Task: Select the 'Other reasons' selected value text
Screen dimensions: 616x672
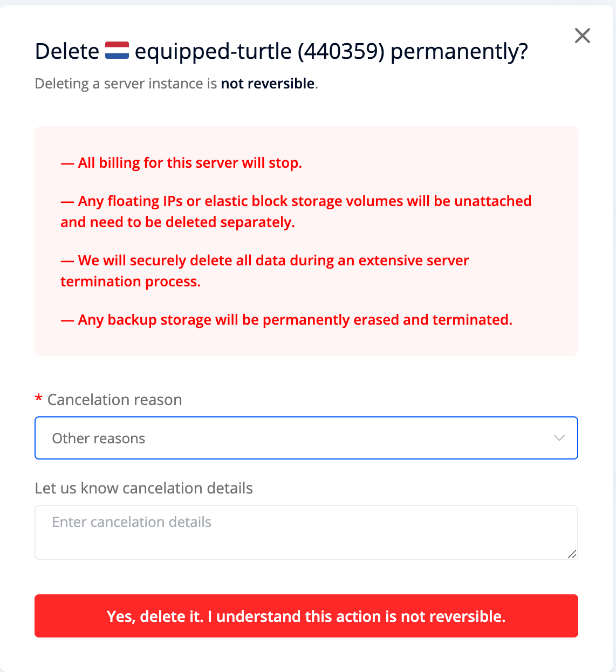Action: [x=99, y=438]
